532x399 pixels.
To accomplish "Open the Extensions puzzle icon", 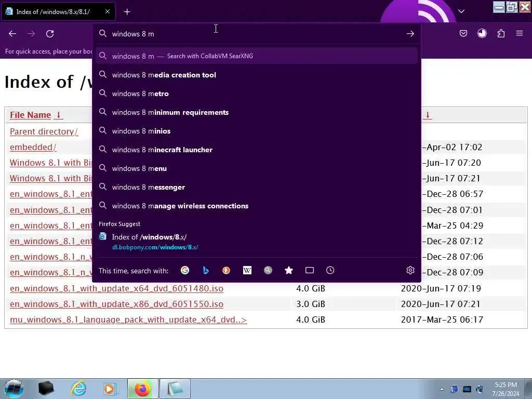I will (x=501, y=33).
